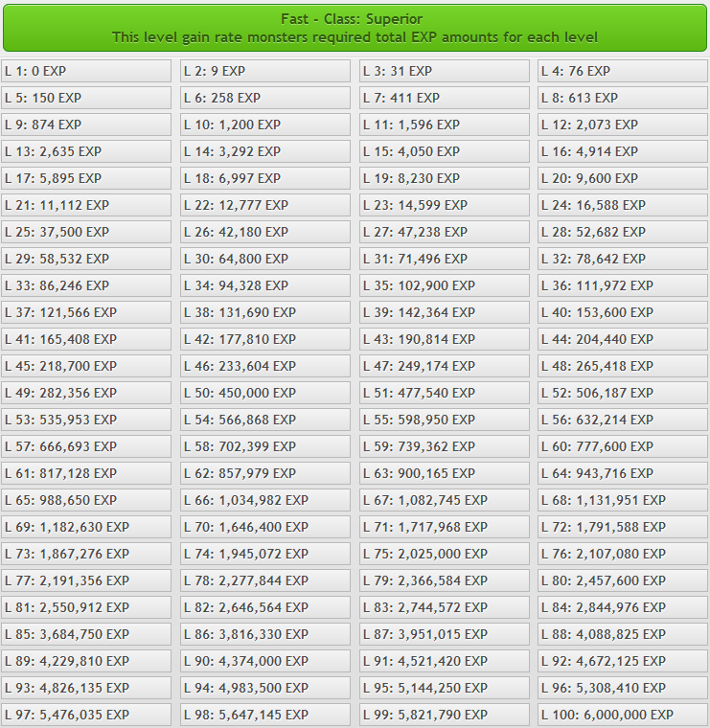Select the 'L 86: 3,816,330 EXP' cell
710x728 pixels.
265,634
